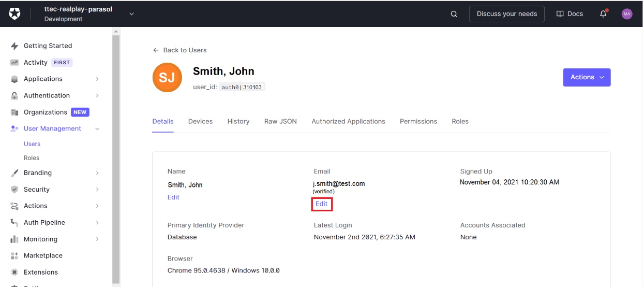
Task: Open the Permissions tab
Action: [418, 121]
